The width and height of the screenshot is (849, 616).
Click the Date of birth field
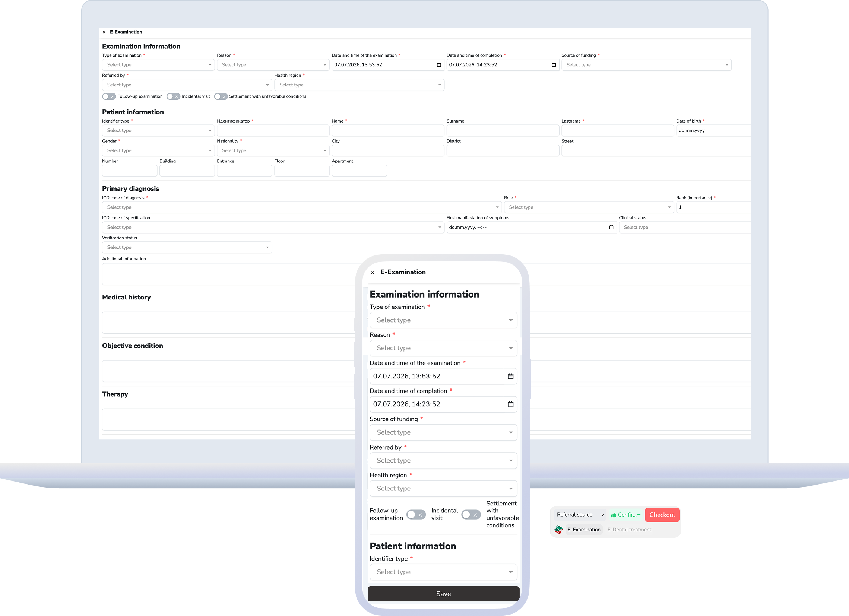pos(713,131)
